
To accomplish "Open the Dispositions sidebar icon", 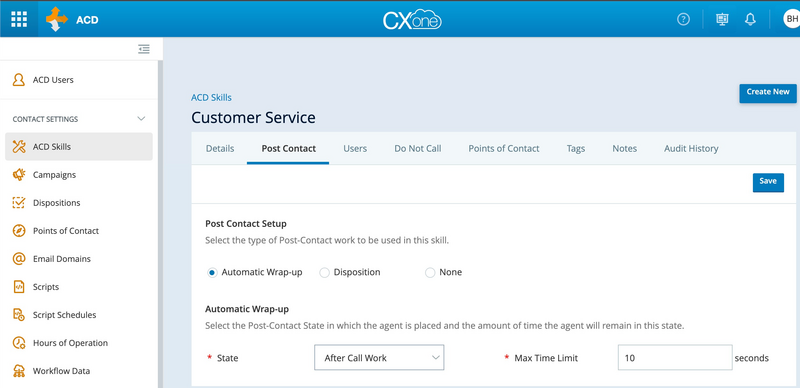I will pos(18,203).
